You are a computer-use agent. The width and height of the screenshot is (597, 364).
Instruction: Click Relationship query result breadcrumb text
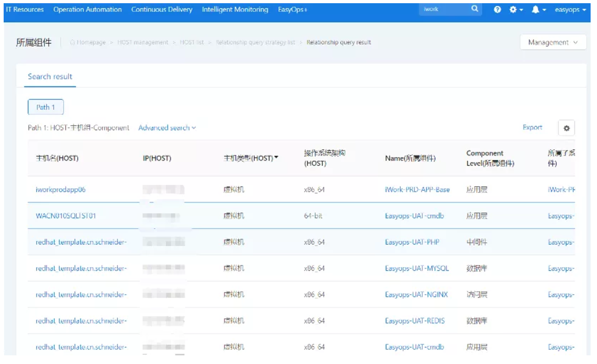pos(339,42)
